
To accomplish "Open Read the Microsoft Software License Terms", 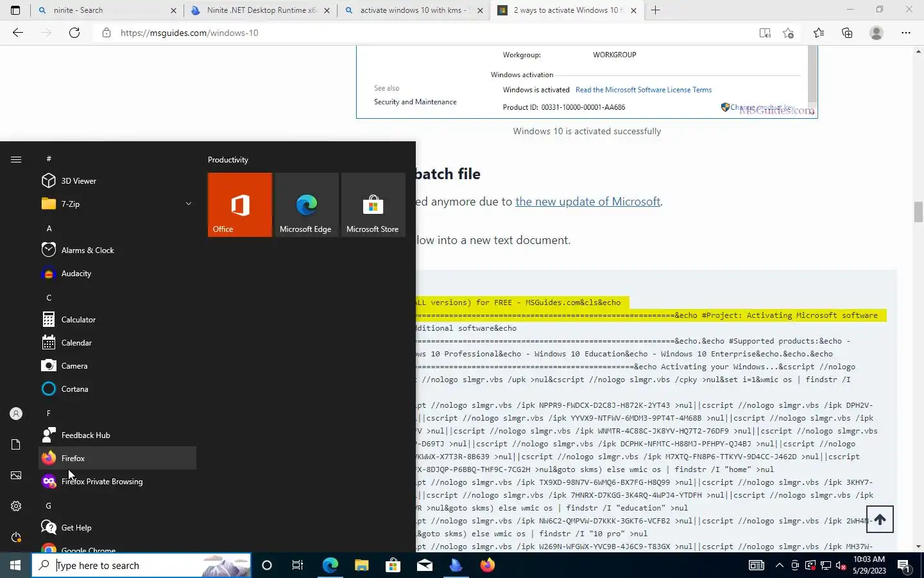I will coord(644,90).
